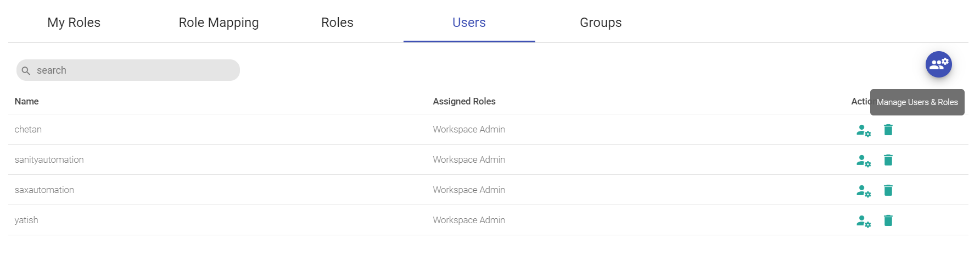This screenshot has width=980, height=265.
Task: Edit roles for user saxautomation
Action: (x=864, y=191)
